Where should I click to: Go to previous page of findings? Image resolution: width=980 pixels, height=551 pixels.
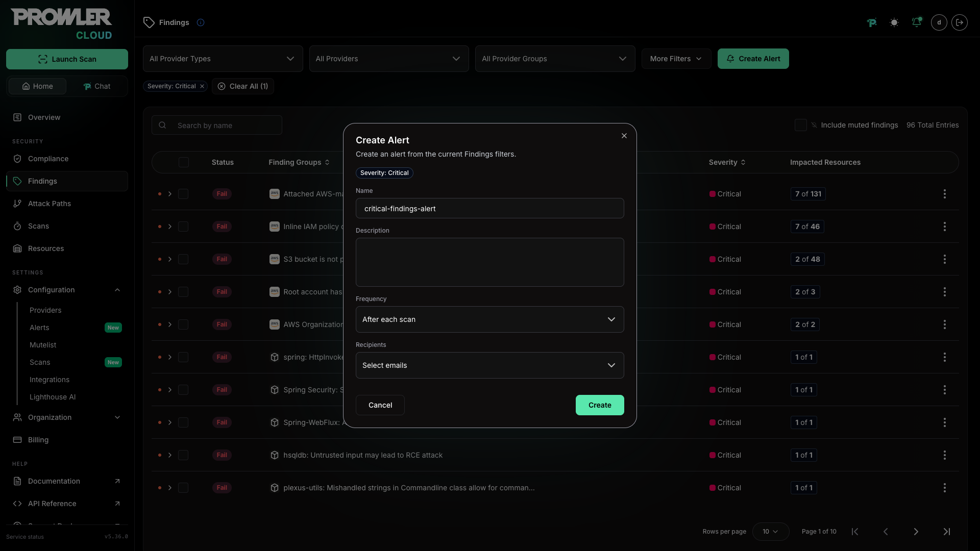(886, 532)
